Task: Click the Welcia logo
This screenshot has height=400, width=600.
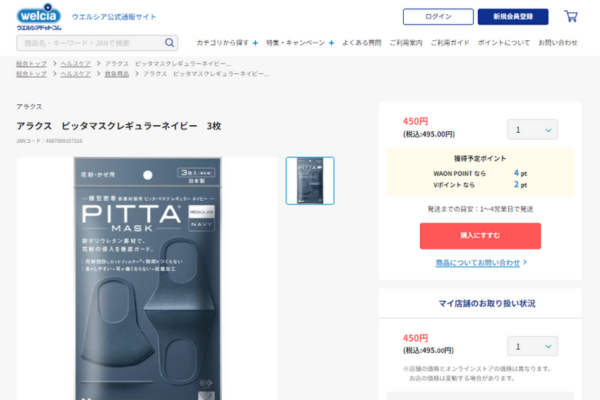Action: (x=39, y=17)
